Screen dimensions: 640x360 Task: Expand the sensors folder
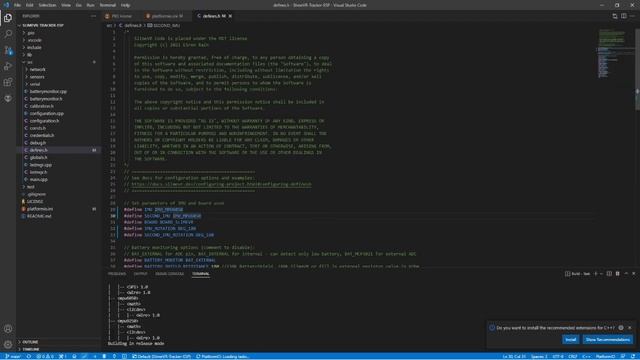click(x=37, y=77)
